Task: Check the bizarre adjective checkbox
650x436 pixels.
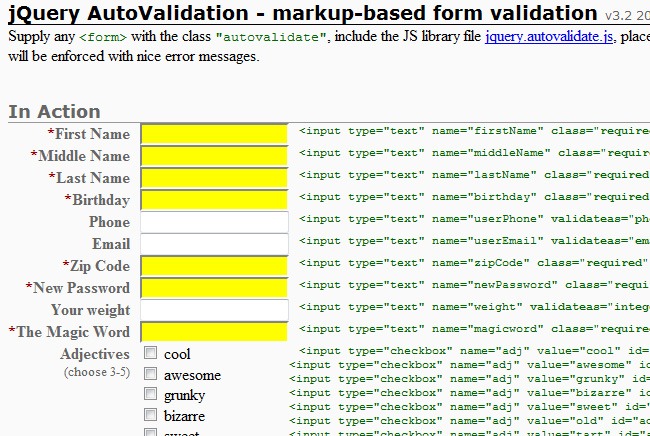Action: click(150, 414)
